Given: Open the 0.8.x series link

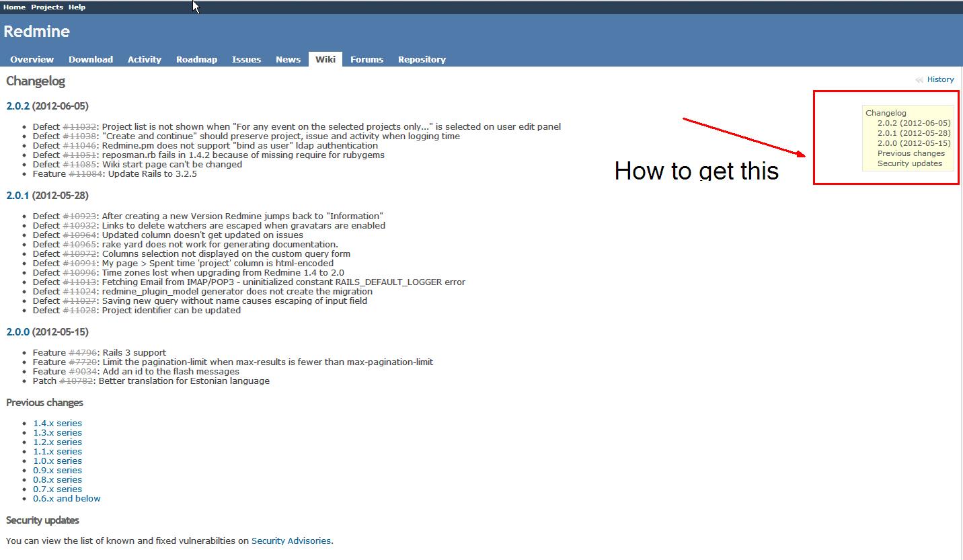Looking at the screenshot, I should [x=57, y=479].
